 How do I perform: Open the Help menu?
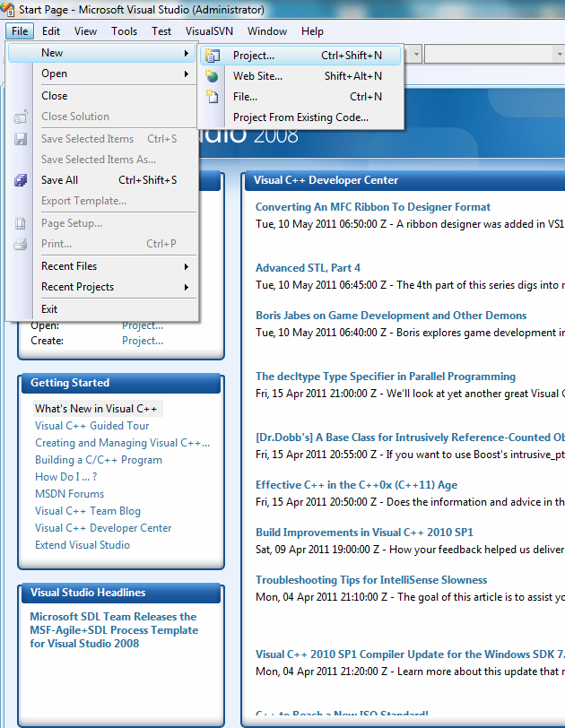312,31
